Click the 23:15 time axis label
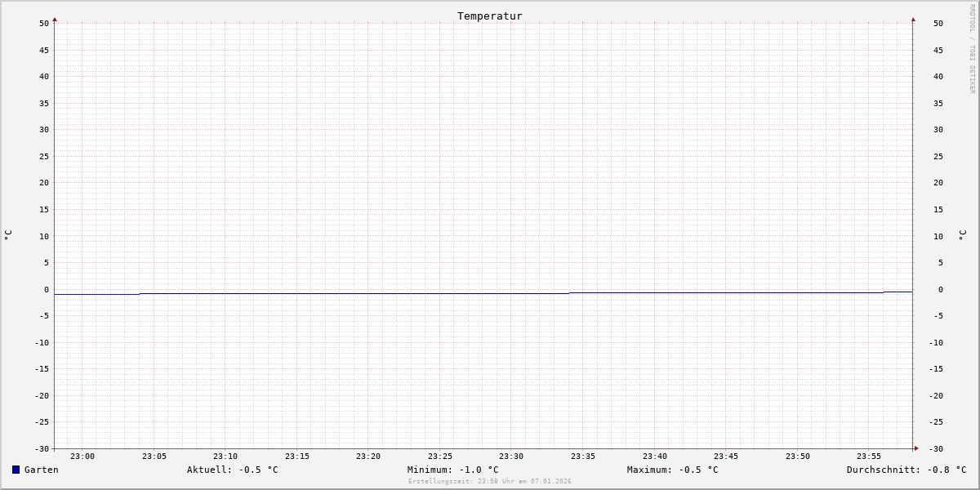 click(297, 457)
